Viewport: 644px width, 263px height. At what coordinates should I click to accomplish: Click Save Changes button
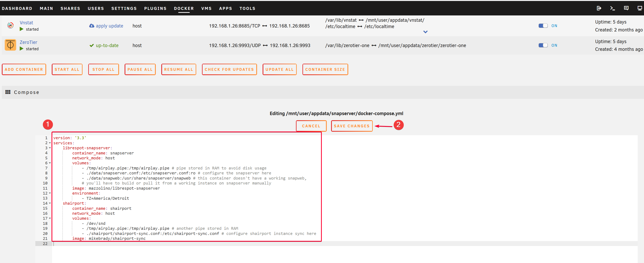351,126
